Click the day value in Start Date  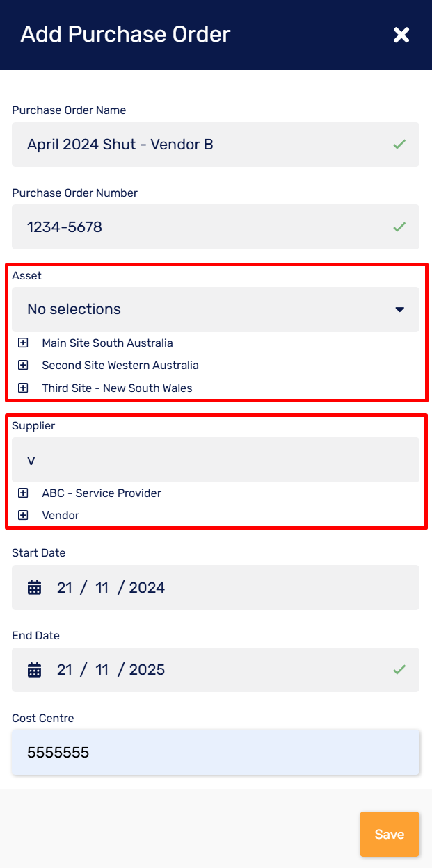[64, 587]
